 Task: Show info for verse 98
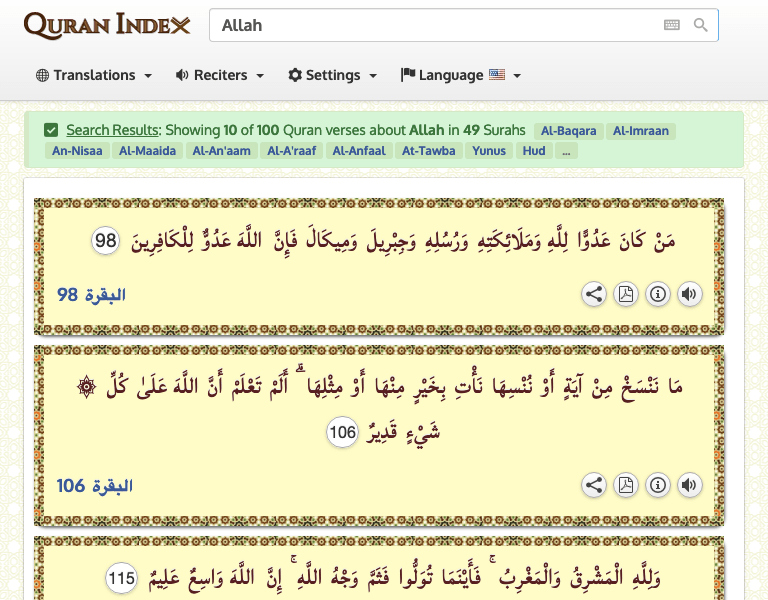[x=658, y=294]
